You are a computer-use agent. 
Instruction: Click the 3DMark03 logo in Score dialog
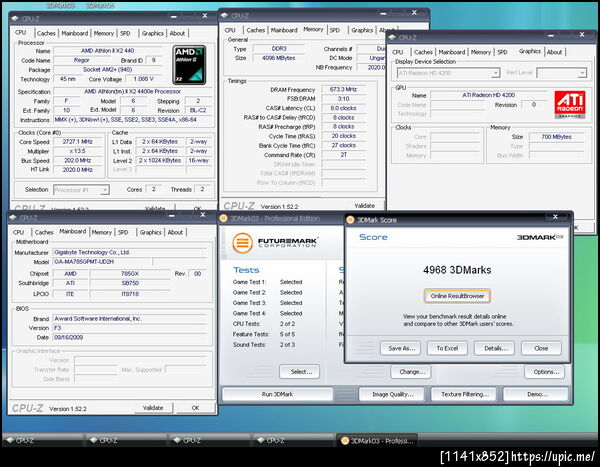tap(540, 237)
